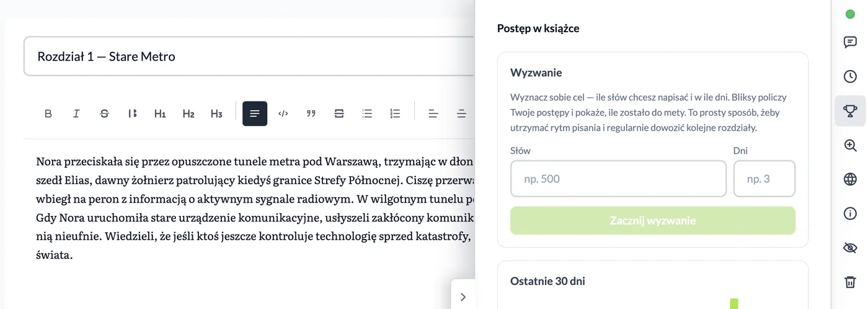Collapse the side panel with the chevron
The image size is (868, 309).
[x=463, y=297]
